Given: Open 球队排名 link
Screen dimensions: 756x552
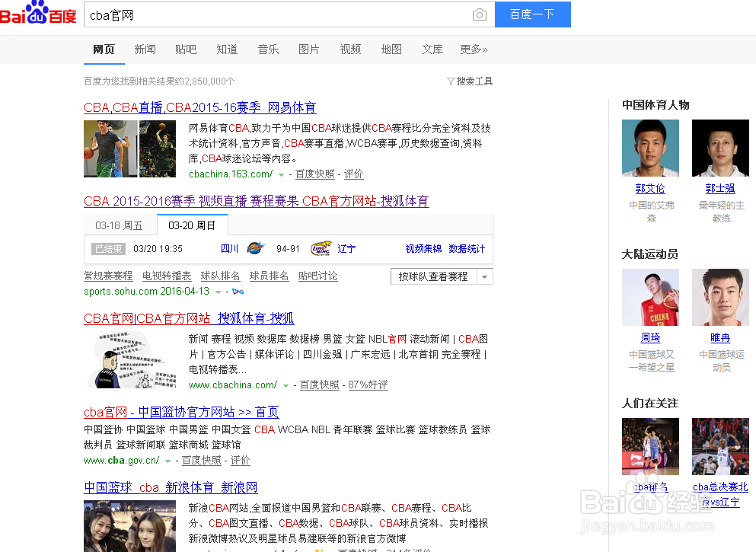Looking at the screenshot, I should [220, 276].
